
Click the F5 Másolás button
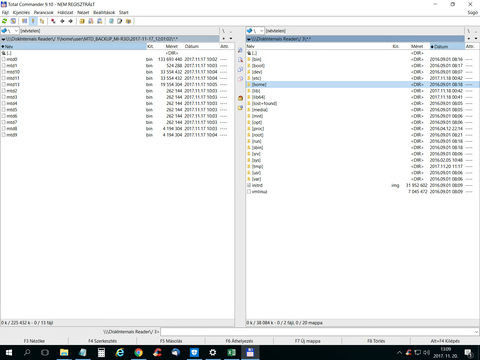171,341
